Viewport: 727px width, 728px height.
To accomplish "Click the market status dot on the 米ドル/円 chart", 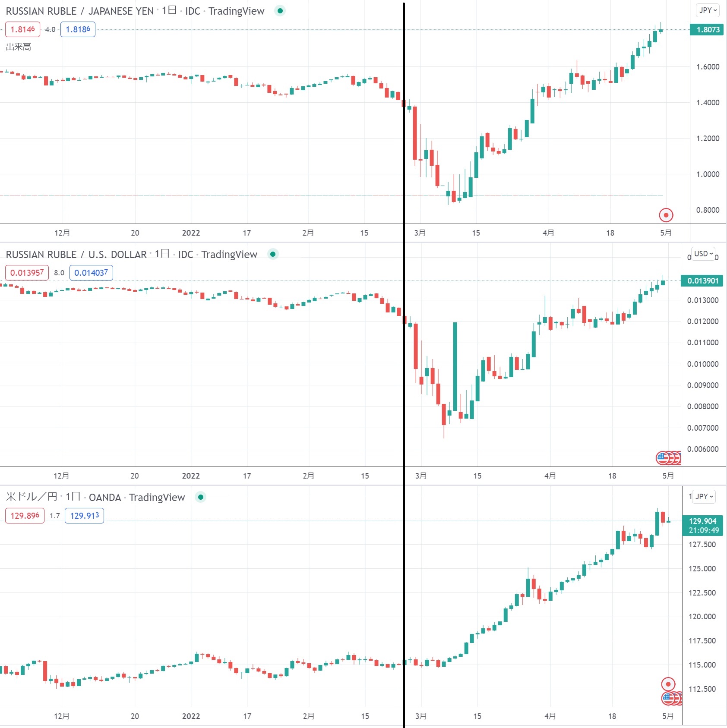I will point(200,497).
